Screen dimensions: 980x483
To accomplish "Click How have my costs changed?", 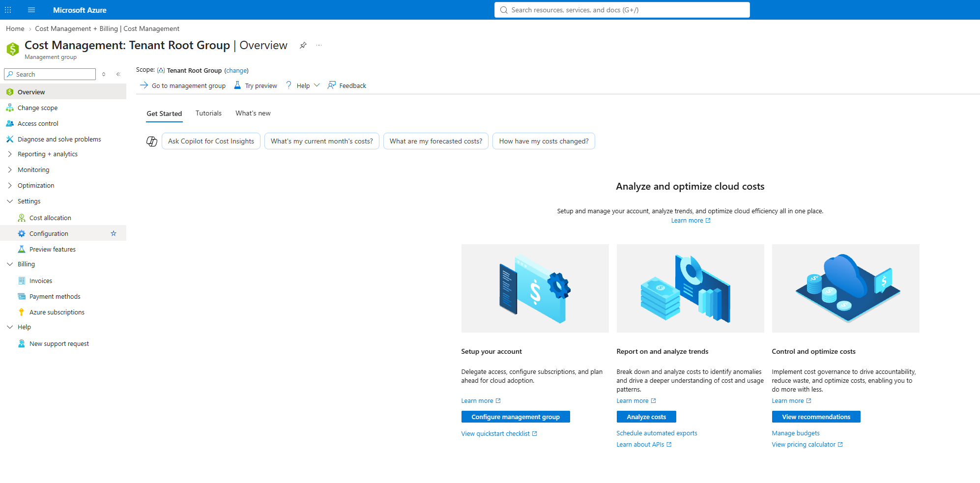I will click(x=544, y=141).
